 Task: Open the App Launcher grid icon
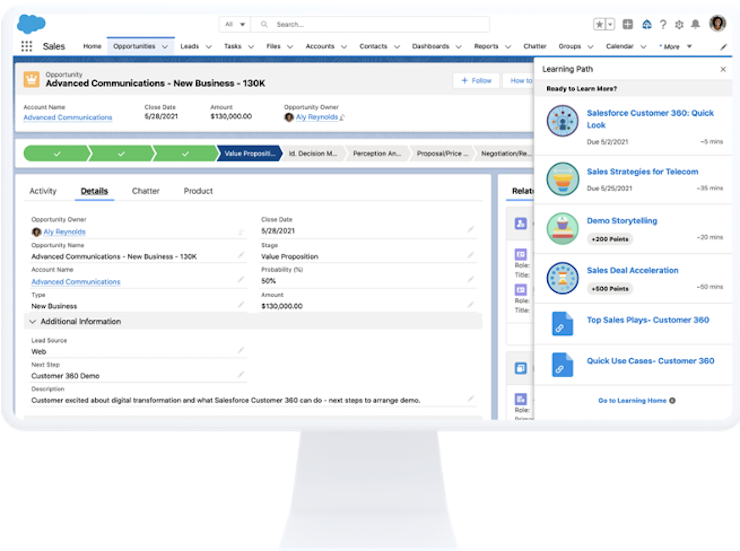[26, 46]
